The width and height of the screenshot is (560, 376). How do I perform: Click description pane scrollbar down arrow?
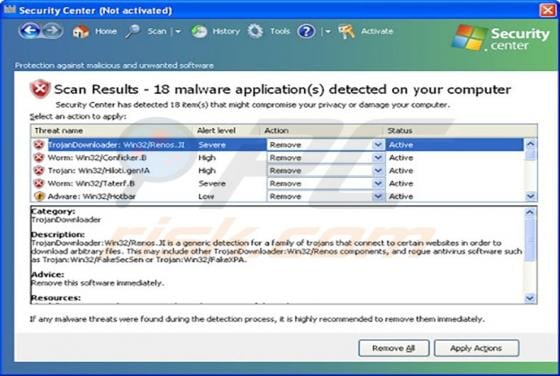coord(530,298)
